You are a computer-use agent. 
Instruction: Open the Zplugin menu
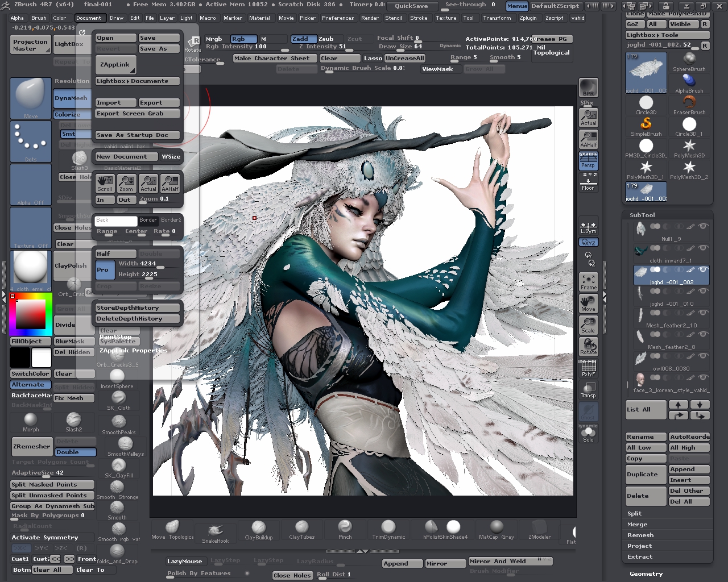pyautogui.click(x=528, y=18)
